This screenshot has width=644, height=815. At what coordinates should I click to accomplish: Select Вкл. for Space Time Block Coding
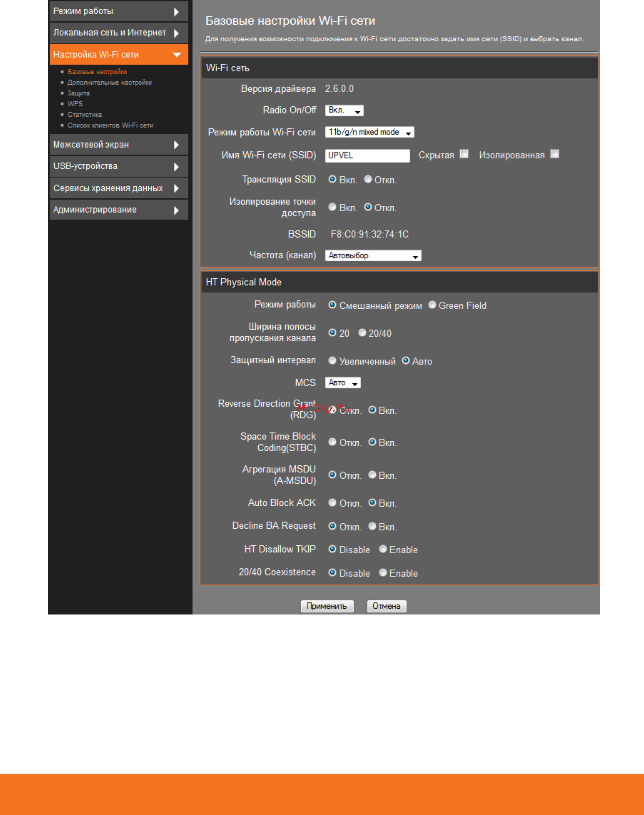point(372,442)
